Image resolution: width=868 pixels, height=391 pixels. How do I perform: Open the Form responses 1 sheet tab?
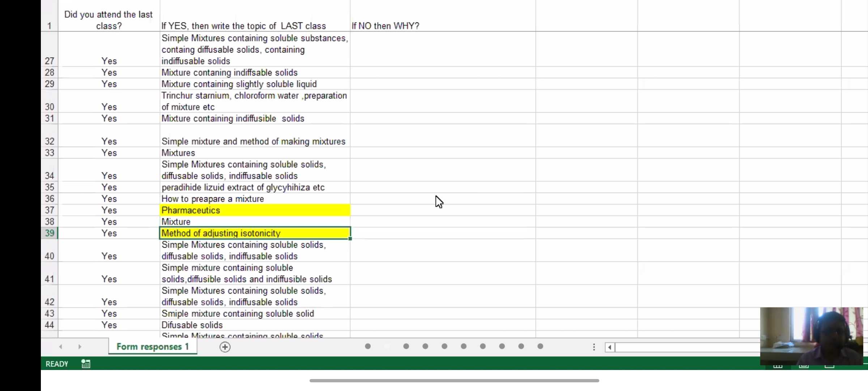click(153, 347)
